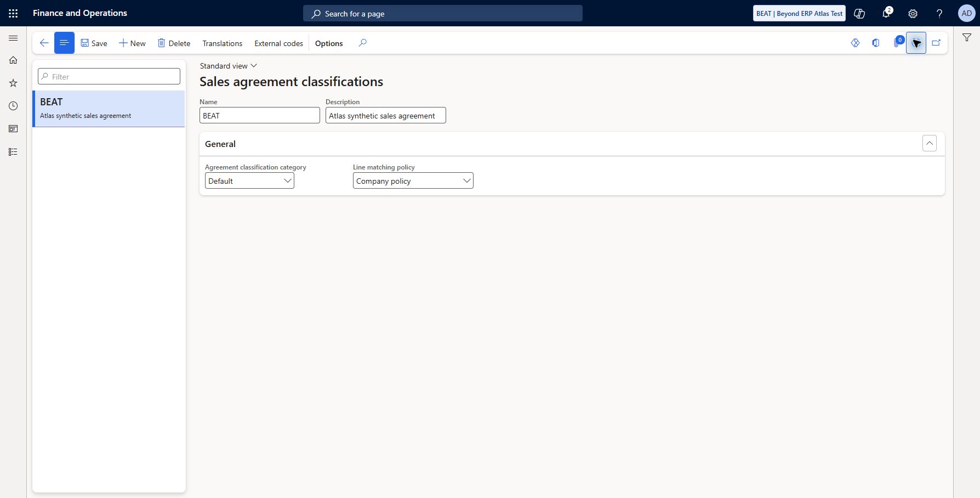Click the Filter input in list pane

coord(109,76)
